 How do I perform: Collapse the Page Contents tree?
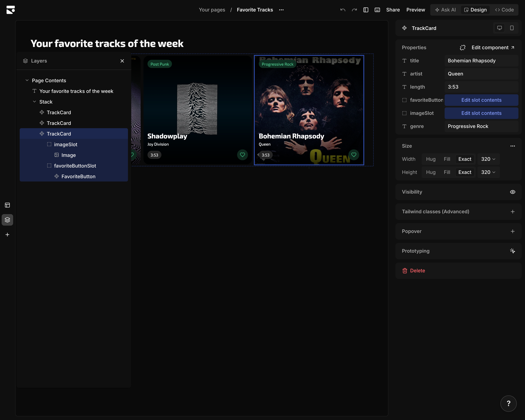pyautogui.click(x=27, y=80)
